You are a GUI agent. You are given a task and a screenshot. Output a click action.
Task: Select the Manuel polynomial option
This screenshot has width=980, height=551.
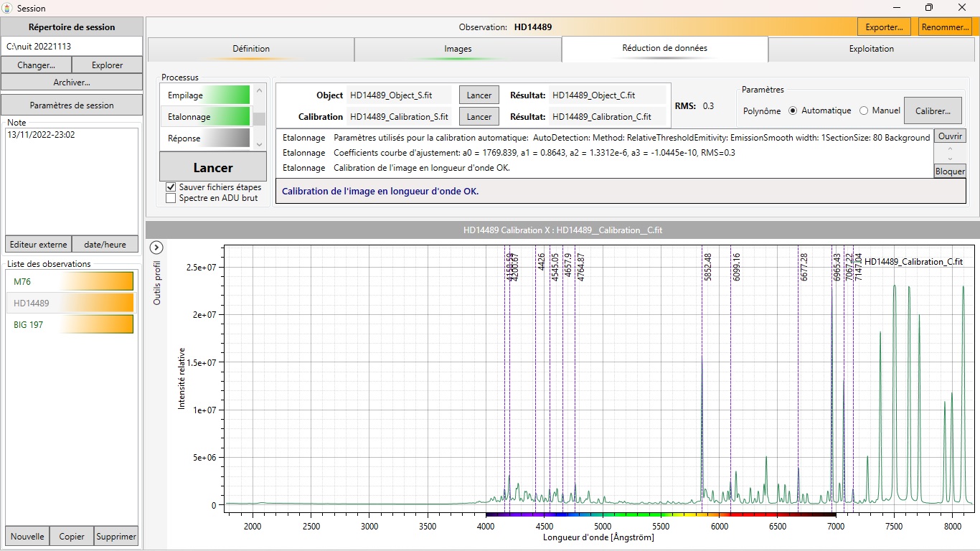pyautogui.click(x=864, y=110)
